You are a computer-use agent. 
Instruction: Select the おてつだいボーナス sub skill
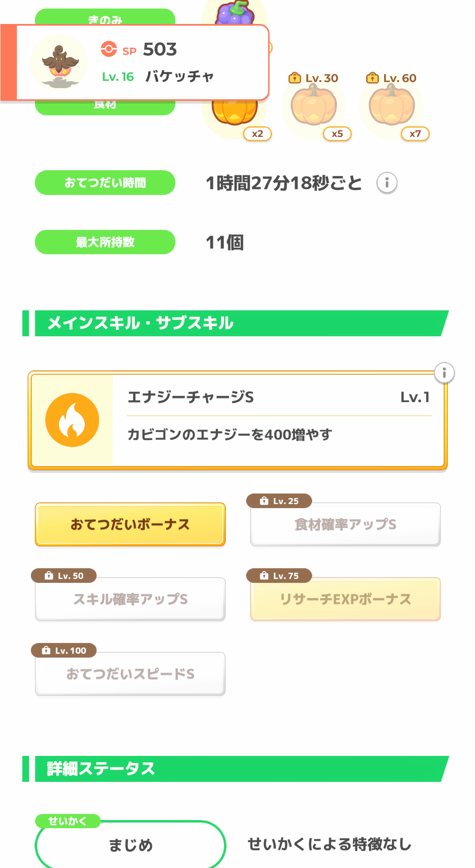pos(130,524)
